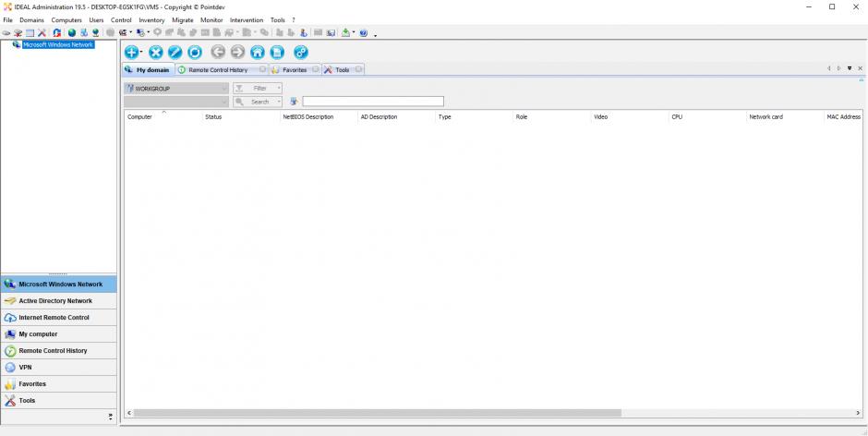868x436 pixels.
Task: Click the Network card column header
Action: click(x=786, y=117)
